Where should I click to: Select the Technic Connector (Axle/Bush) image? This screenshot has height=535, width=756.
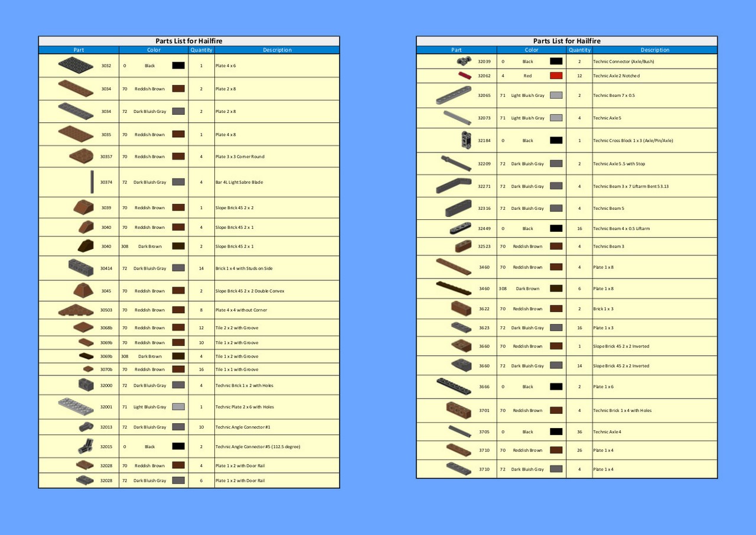click(464, 61)
